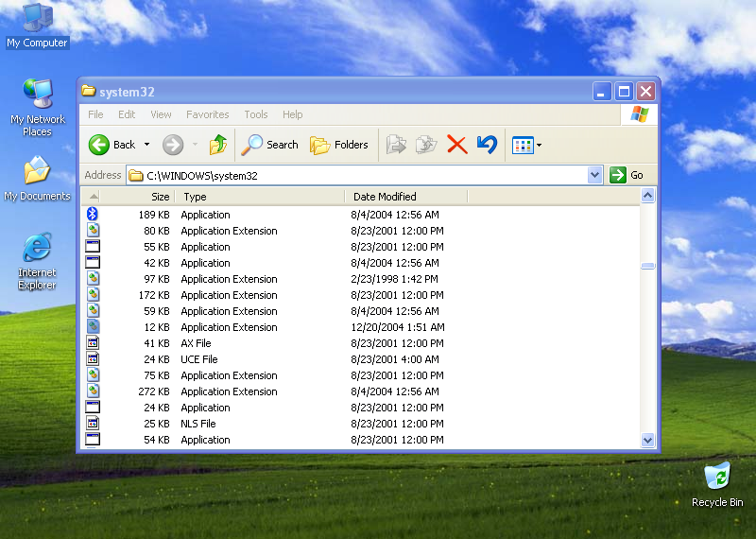Select My Computer desktop icon
The image size is (756, 539).
[37, 26]
